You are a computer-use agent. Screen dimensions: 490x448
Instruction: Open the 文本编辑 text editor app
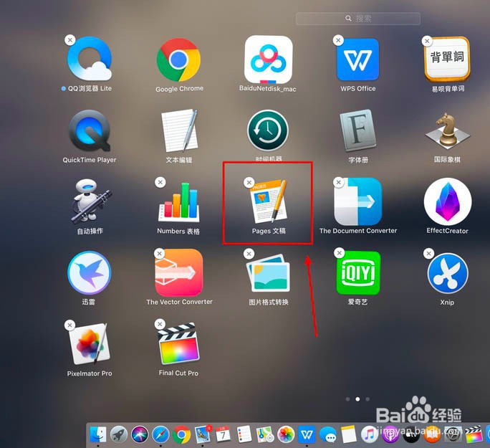click(179, 130)
